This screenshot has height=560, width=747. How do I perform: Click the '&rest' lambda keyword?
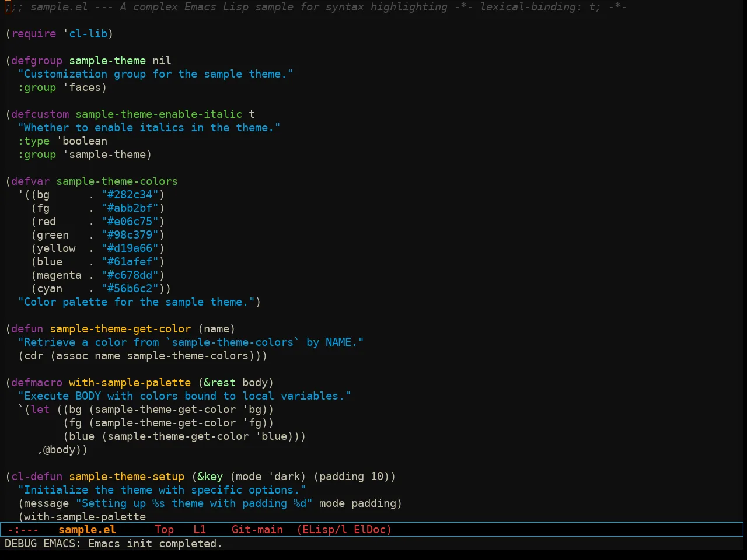point(219,383)
